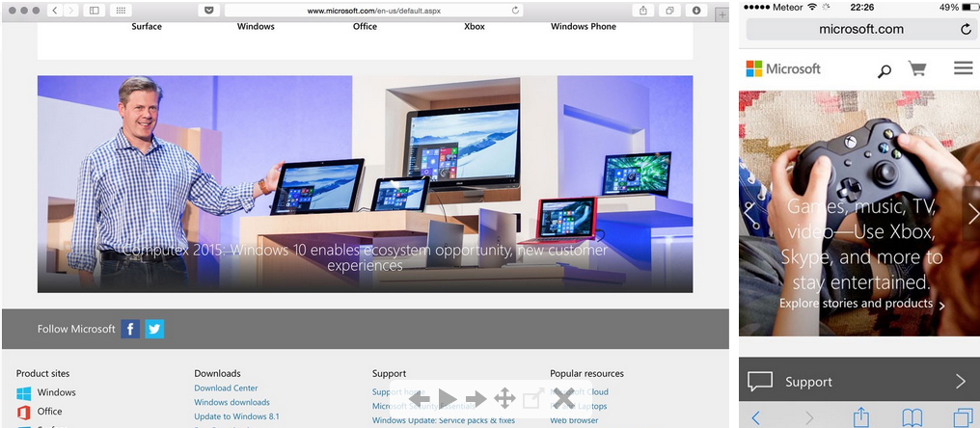
Task: Show all tabs in desktop Safari
Action: pyautogui.click(x=669, y=10)
